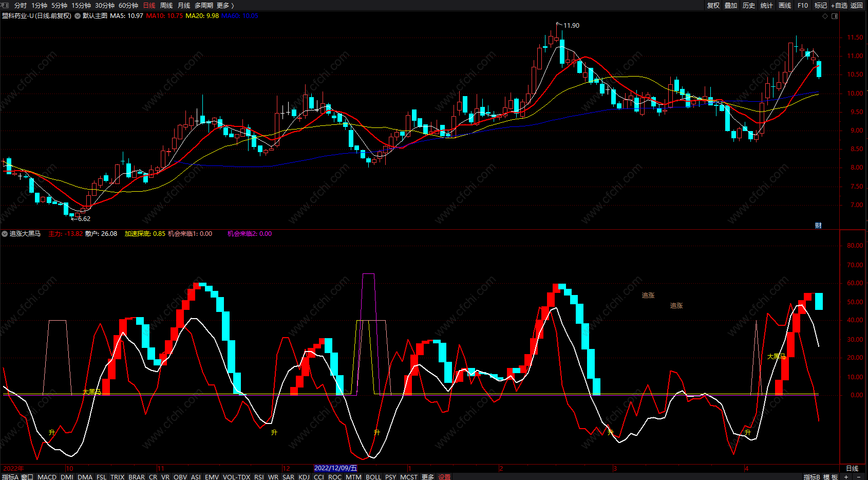
Task: Toggle 复权 price adjustment
Action: (x=713, y=5)
